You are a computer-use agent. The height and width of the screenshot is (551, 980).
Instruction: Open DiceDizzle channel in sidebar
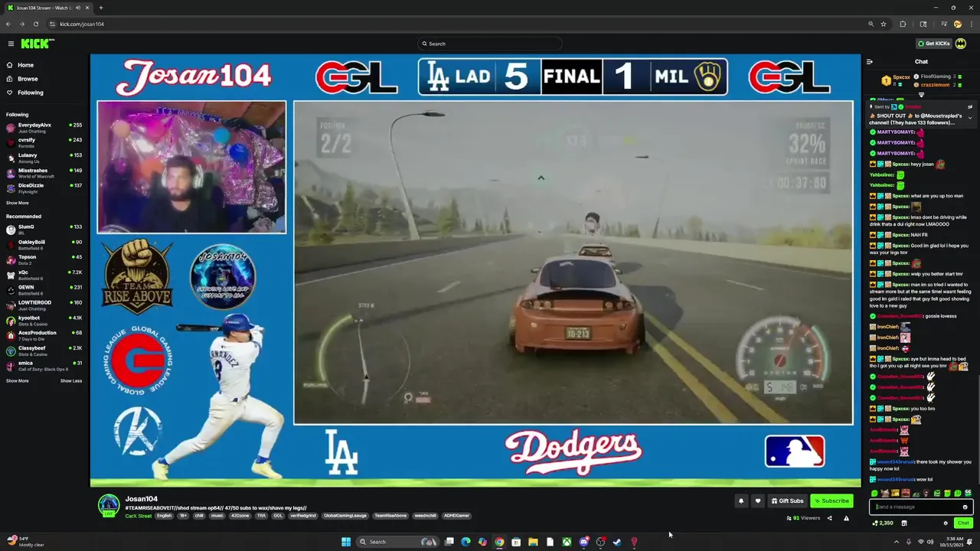click(44, 187)
